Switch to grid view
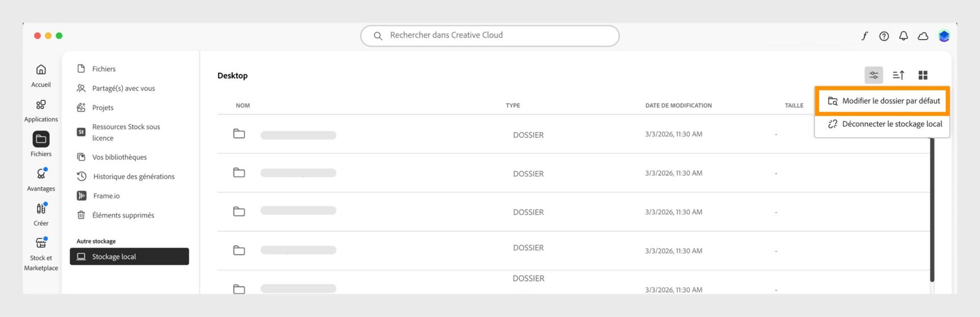This screenshot has width=980, height=317. 923,75
